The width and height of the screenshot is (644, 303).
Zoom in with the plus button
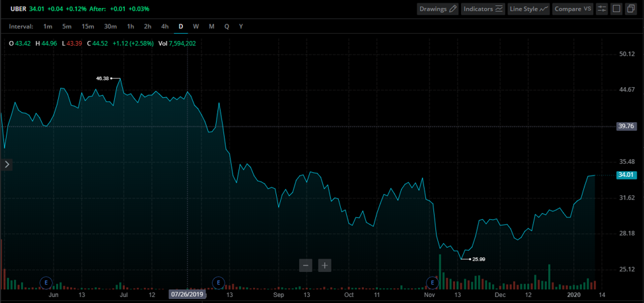(324, 265)
